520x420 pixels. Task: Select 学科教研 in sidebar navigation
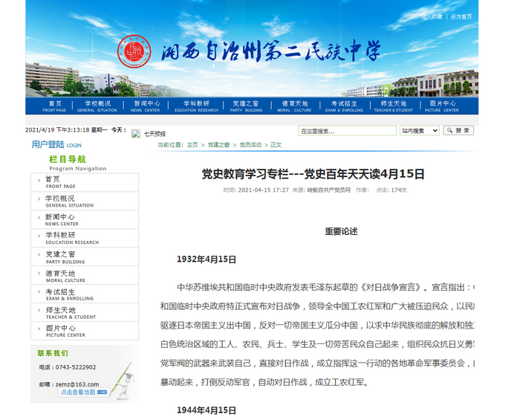pyautogui.click(x=85, y=238)
